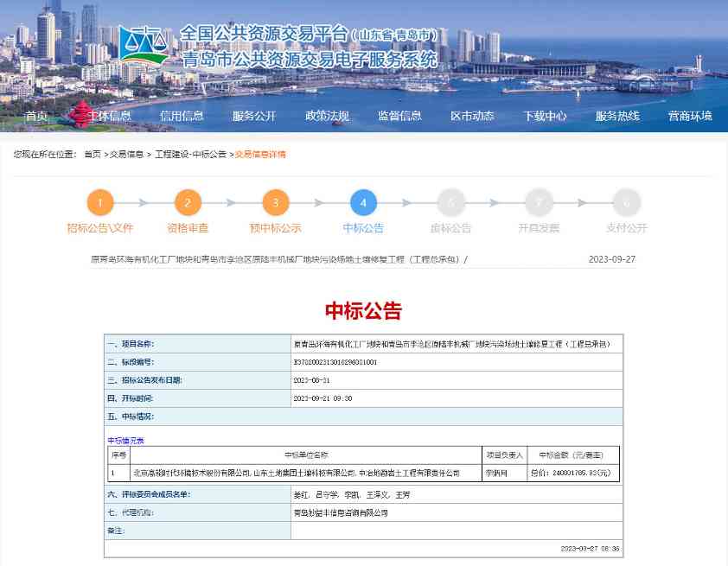The width and height of the screenshot is (728, 566).
Task: Open the 监督信息 navigation menu
Action: (400, 115)
